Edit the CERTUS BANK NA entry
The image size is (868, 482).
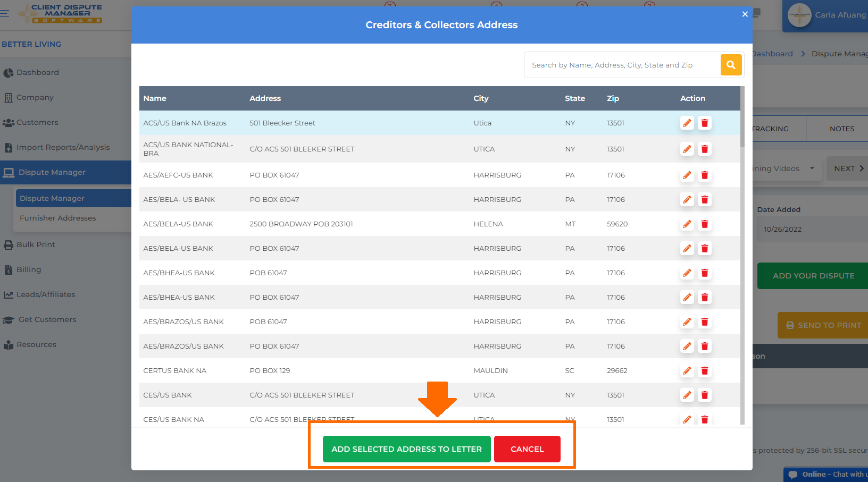(687, 370)
